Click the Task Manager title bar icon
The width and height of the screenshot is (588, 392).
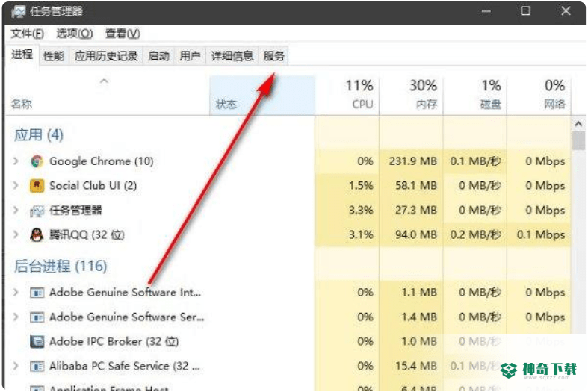point(19,12)
